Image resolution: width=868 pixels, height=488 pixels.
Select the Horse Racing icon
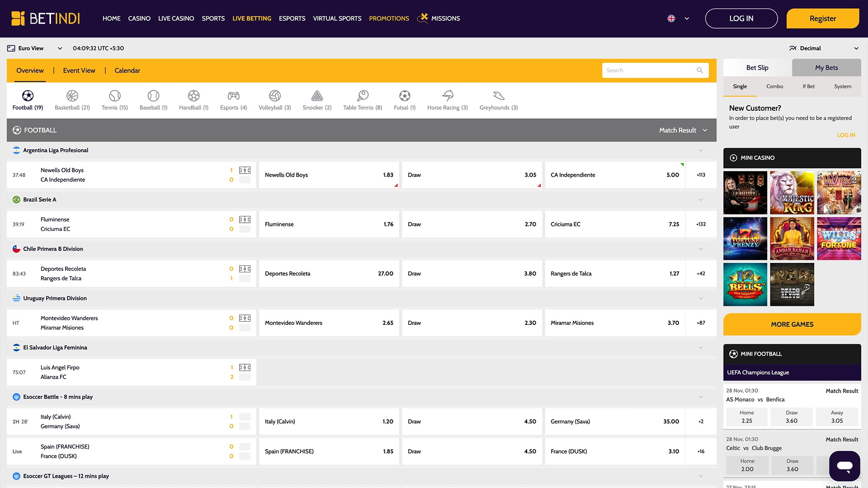(448, 96)
